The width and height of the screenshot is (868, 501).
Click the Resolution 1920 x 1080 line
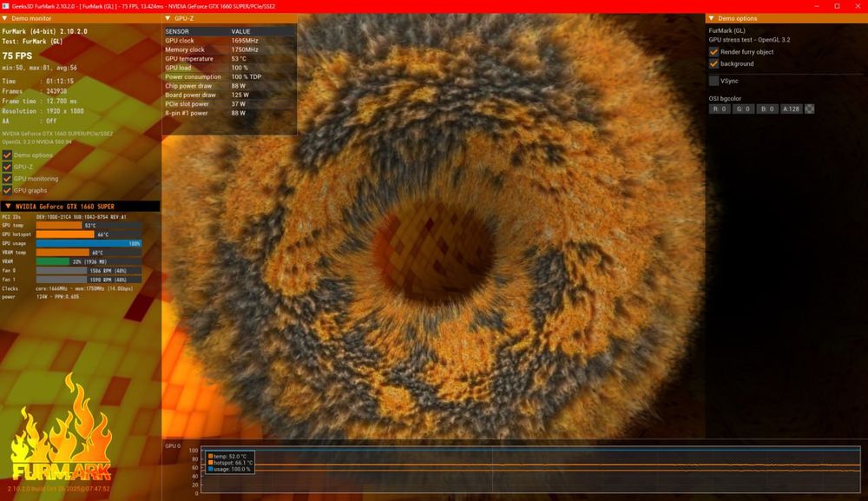[x=43, y=111]
